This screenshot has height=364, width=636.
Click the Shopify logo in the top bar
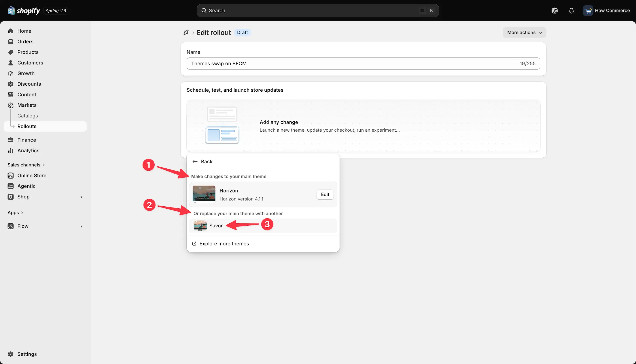(24, 11)
